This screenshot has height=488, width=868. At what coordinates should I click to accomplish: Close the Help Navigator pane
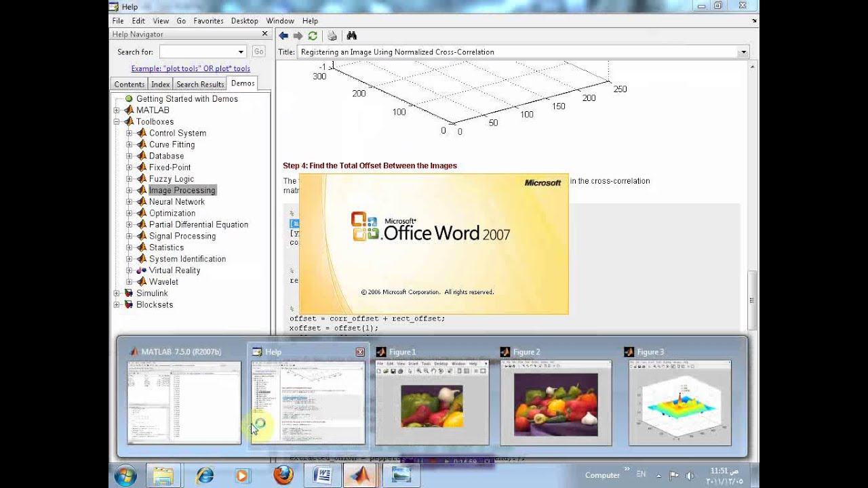point(264,34)
